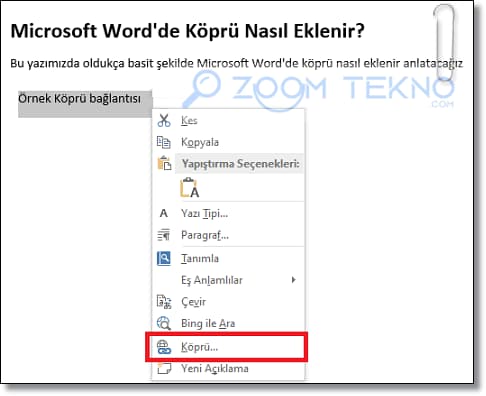486x396 pixels.
Task: Open Eş Anlamlılar menu entry
Action: (228, 280)
